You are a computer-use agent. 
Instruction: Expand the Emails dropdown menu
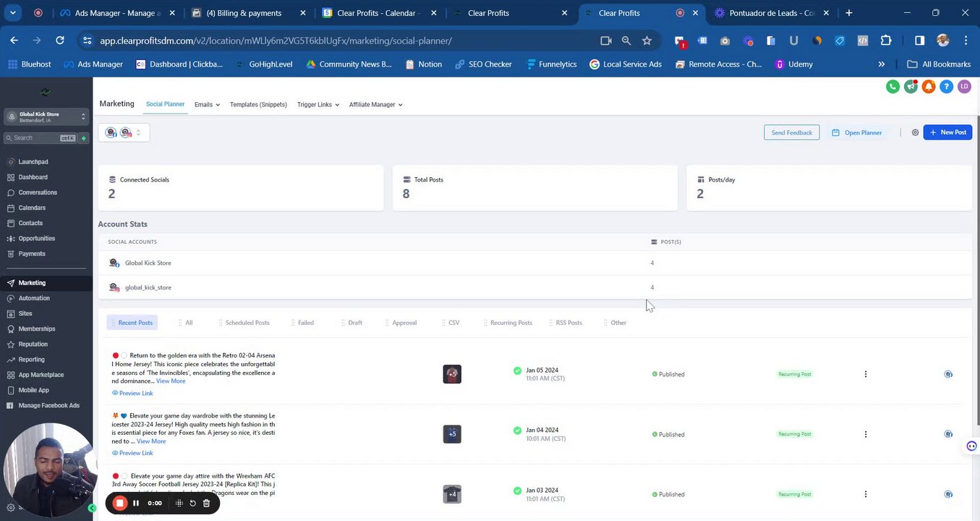point(207,105)
